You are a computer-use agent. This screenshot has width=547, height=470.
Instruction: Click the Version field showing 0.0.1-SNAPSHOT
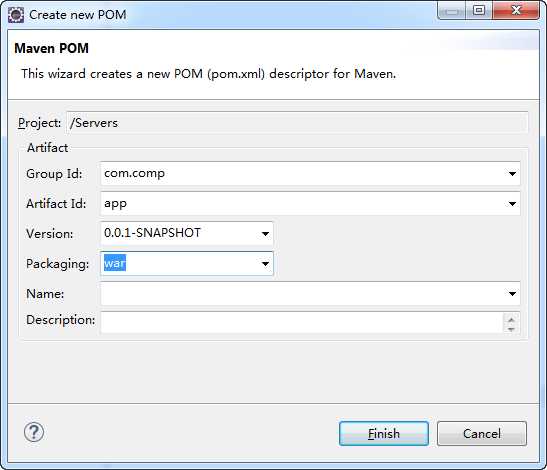pos(180,233)
